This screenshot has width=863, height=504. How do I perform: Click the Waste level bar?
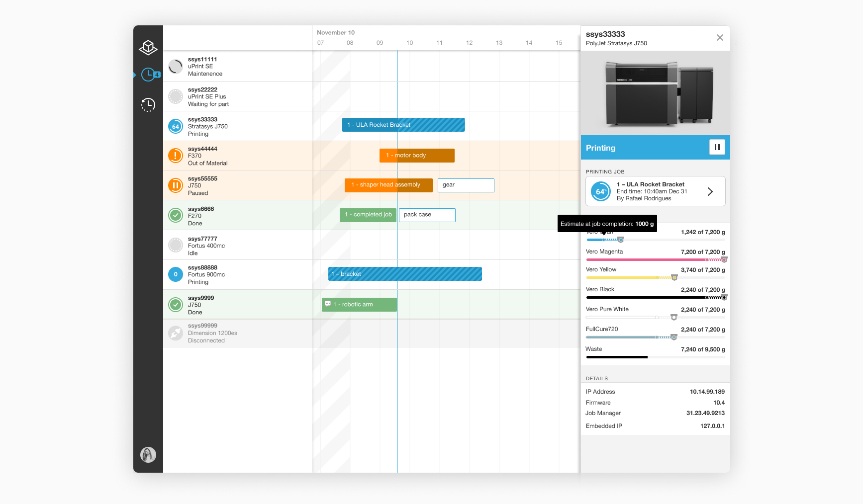point(656,357)
